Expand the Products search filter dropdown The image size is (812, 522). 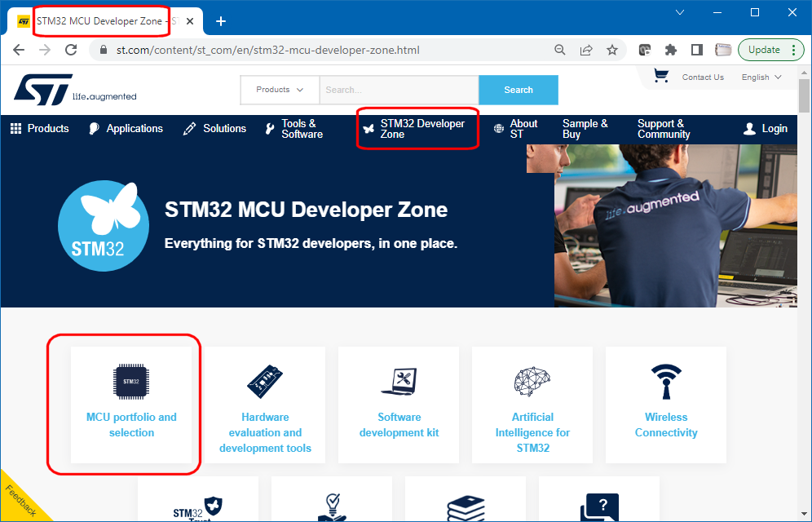pos(280,90)
